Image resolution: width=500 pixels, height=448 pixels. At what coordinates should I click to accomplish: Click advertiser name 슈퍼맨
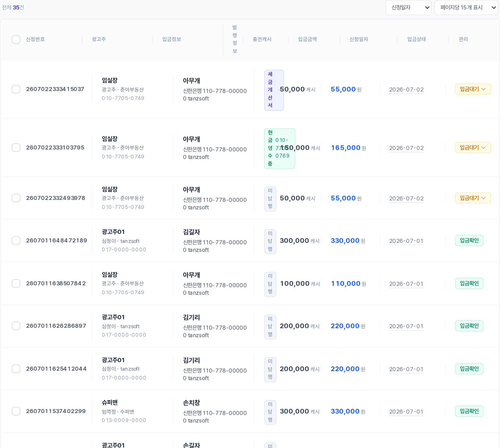110,402
